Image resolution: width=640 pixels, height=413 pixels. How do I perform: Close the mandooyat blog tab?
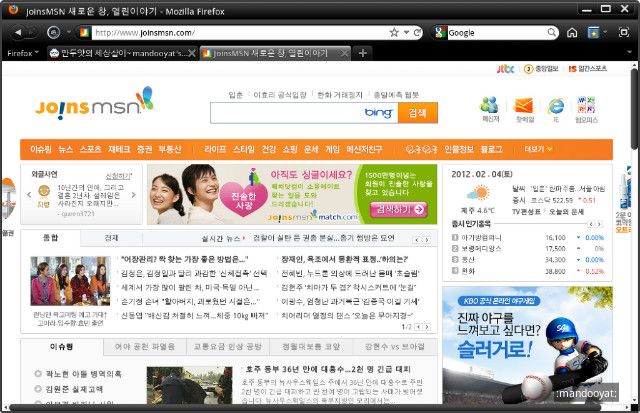(x=192, y=53)
